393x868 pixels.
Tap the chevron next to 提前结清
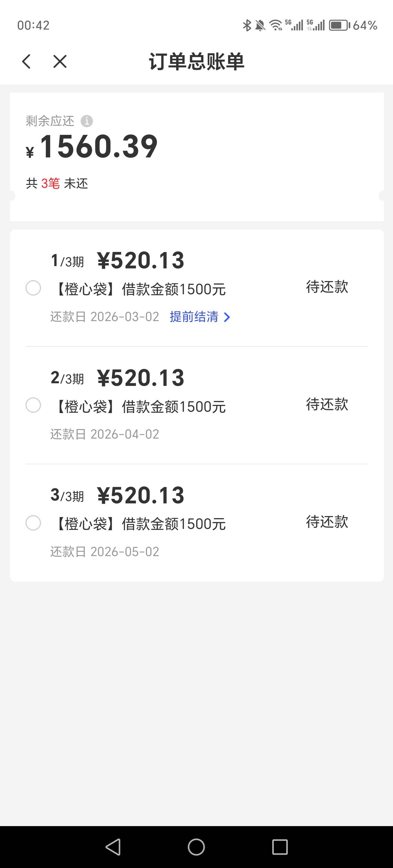(x=227, y=317)
